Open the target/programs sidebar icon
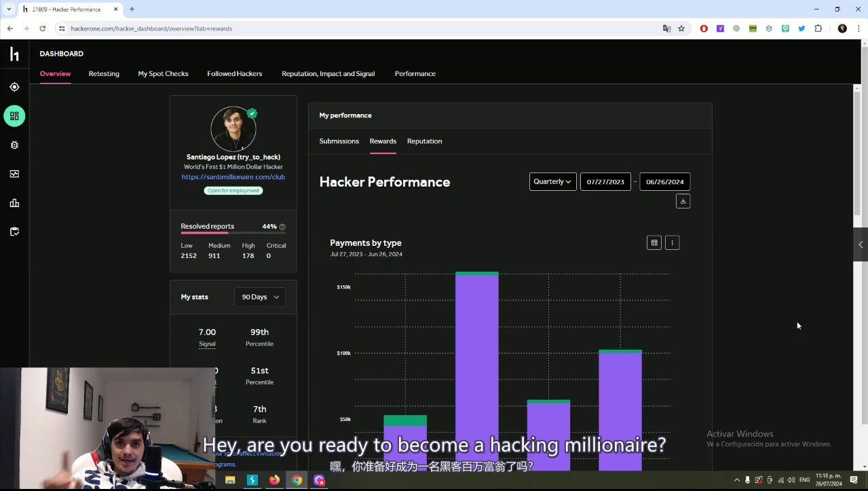This screenshot has width=868, height=491. (14, 87)
